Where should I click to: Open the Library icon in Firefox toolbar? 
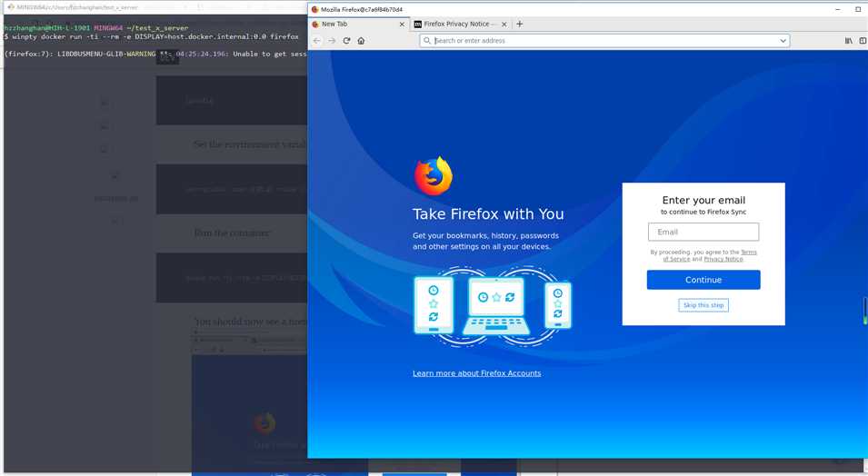coord(849,40)
